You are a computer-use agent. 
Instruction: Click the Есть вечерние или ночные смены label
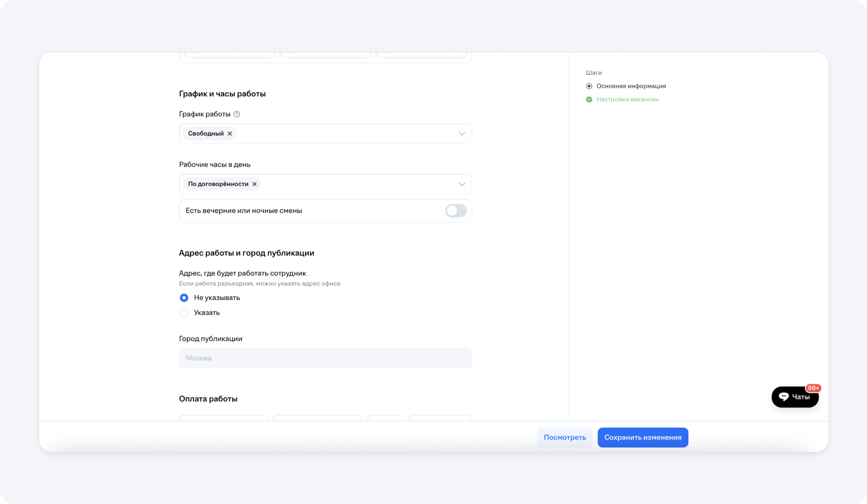tap(244, 210)
